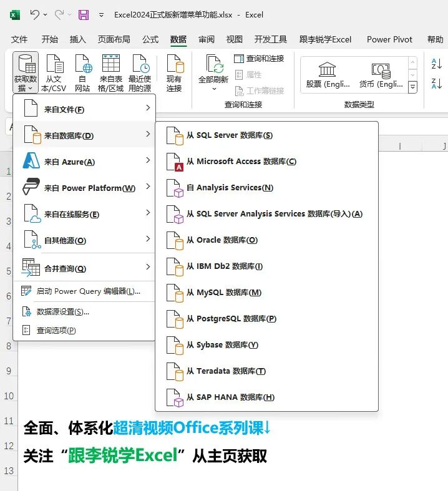Choose 从 Sybase 数据库(Y)
This screenshot has height=491, width=448.
pyautogui.click(x=266, y=345)
